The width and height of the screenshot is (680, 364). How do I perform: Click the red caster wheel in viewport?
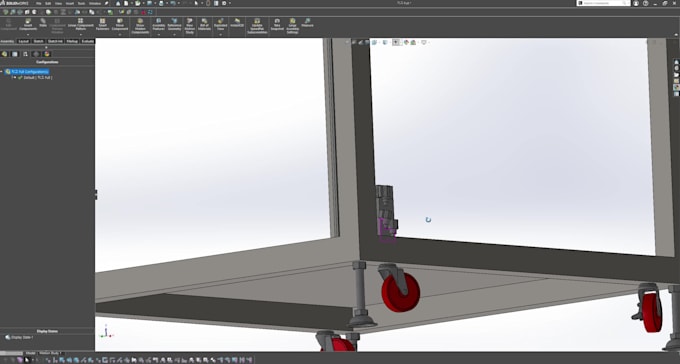(x=400, y=292)
